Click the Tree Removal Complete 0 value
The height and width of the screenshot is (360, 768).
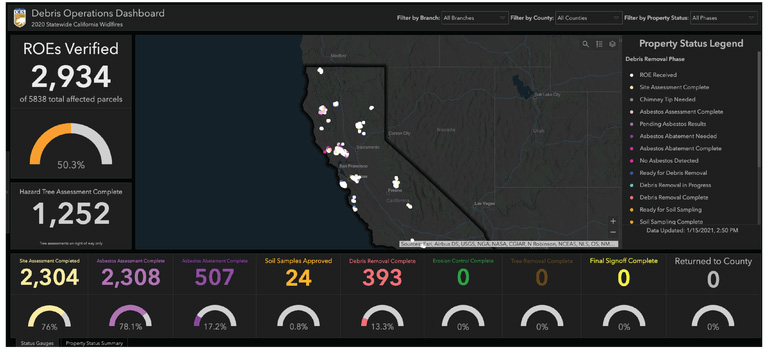coord(542,278)
